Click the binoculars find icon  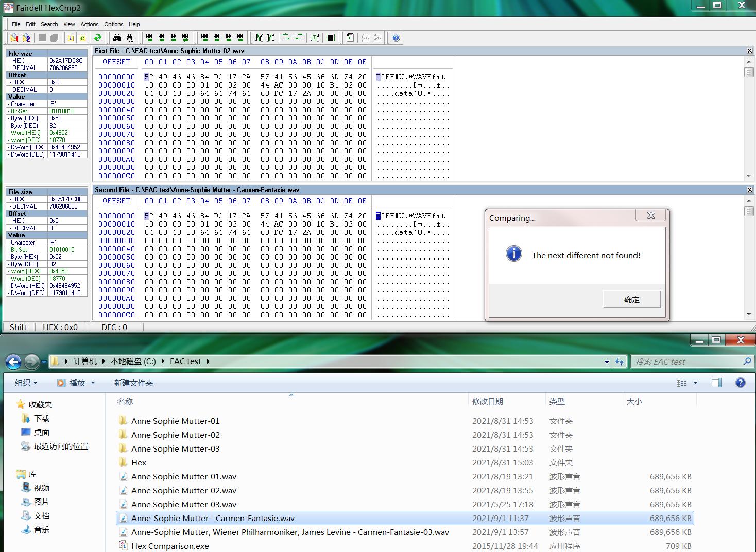pyautogui.click(x=117, y=38)
